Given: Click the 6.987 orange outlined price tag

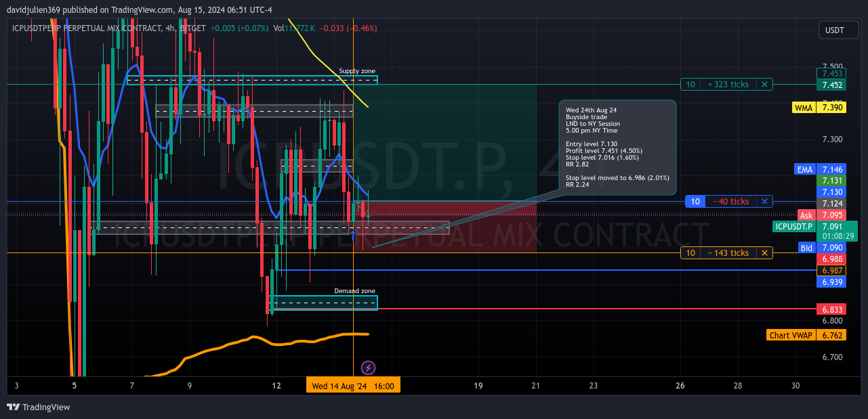Looking at the screenshot, I should (831, 270).
